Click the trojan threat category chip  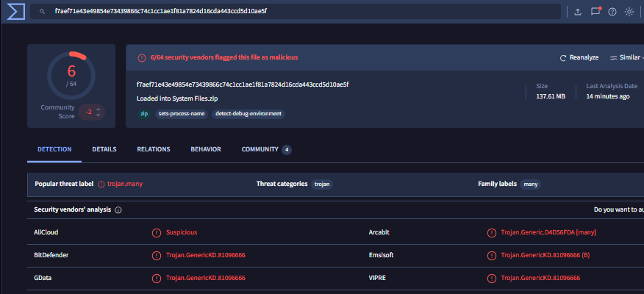point(322,184)
